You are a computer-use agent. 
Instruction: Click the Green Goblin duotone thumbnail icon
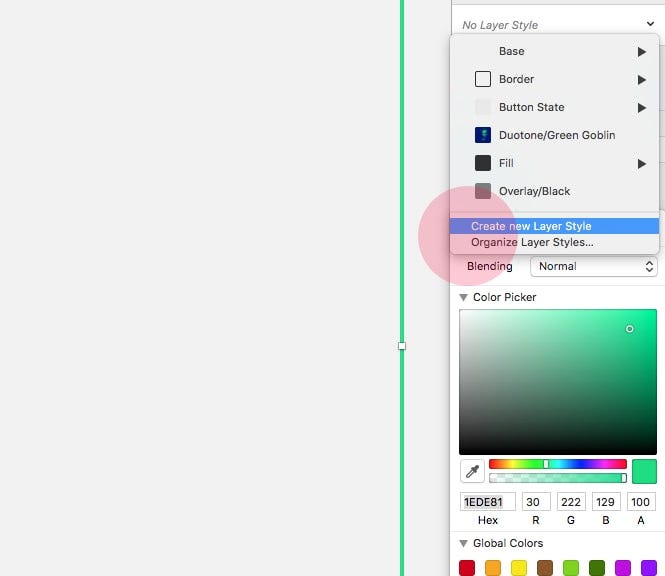(x=483, y=135)
